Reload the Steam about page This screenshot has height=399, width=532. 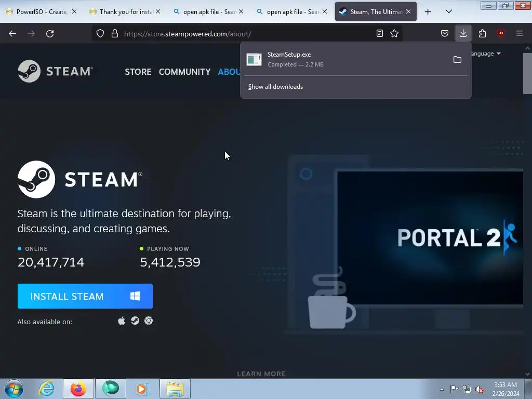point(50,34)
